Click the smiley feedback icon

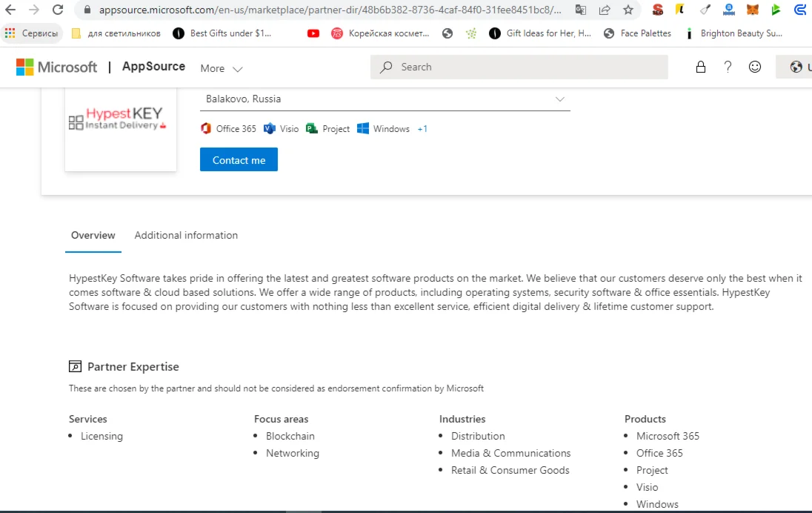755,67
